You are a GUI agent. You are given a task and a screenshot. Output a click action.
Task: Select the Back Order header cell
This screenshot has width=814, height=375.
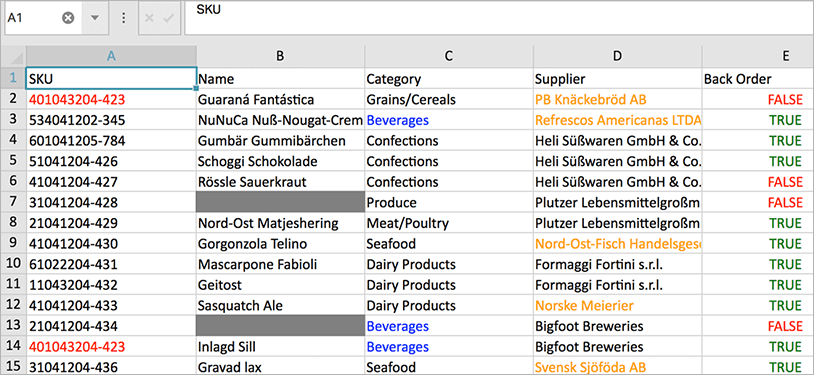(x=758, y=79)
